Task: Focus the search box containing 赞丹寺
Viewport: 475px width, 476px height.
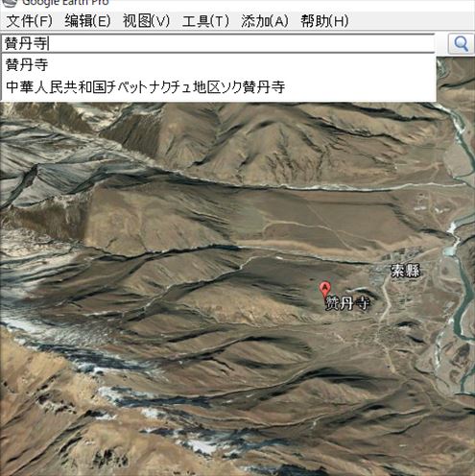Action: click(x=218, y=43)
